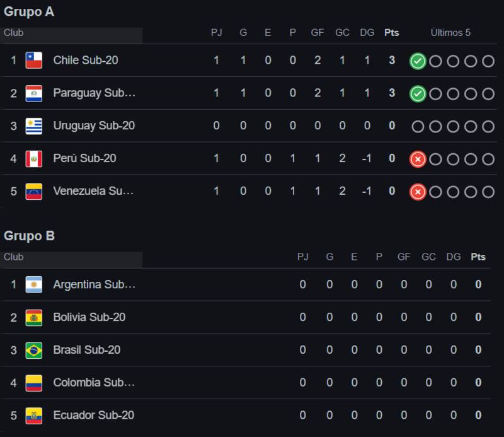Click the DG column header in Grupo B
Screen dimensions: 504x437
pyautogui.click(x=453, y=257)
